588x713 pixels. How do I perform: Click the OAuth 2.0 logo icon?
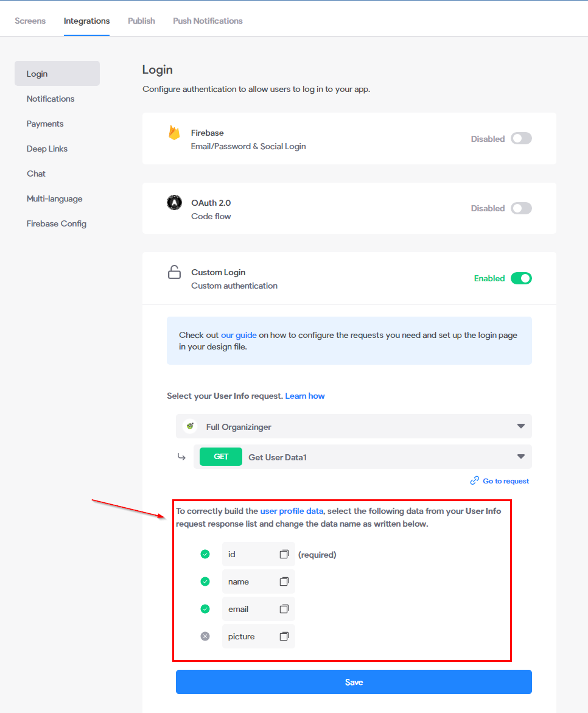174,202
